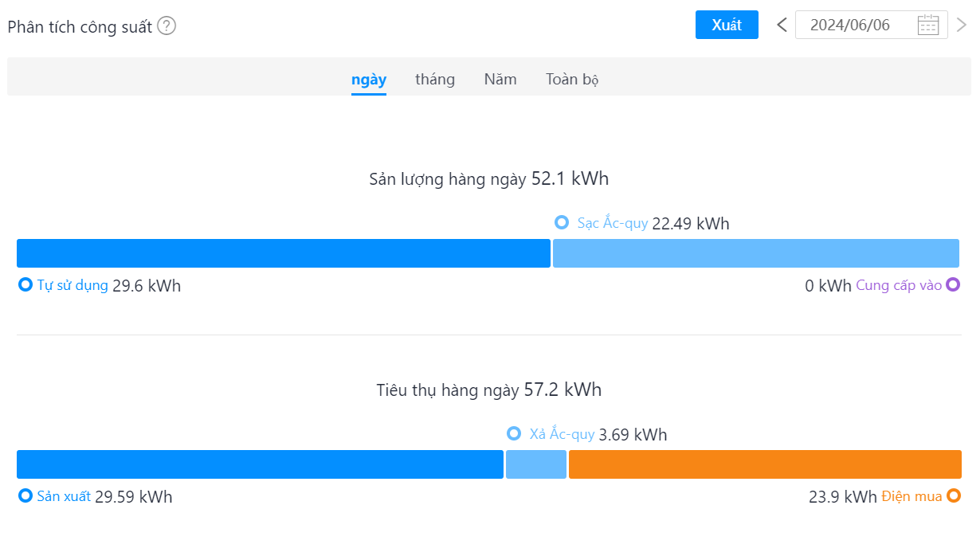Open the help icon beside Phân tích công suất

point(167,26)
